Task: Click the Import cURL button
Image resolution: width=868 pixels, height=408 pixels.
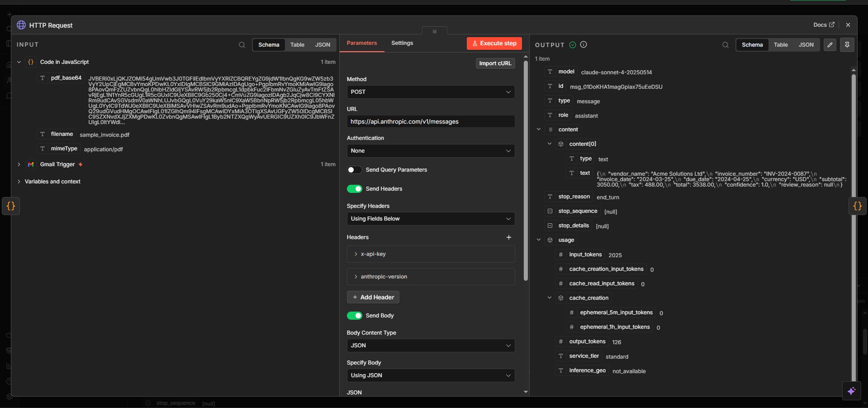Action: [495, 63]
